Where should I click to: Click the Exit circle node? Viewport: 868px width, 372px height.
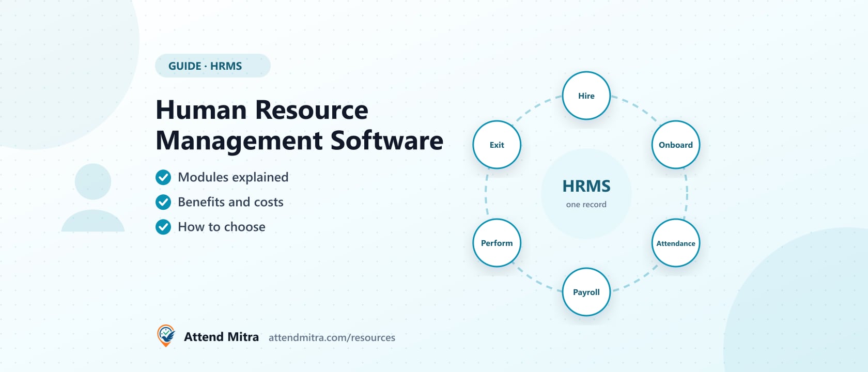(497, 145)
